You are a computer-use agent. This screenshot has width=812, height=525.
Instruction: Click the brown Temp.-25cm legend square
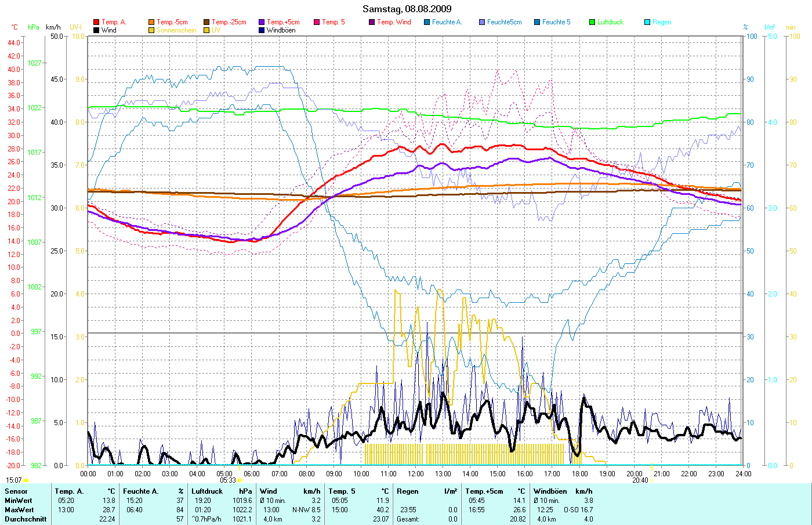(x=206, y=22)
